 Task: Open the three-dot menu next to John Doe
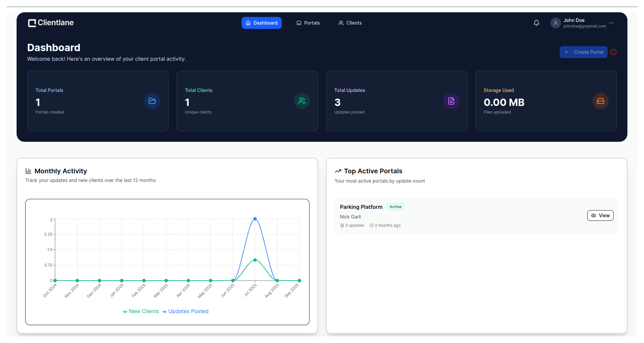click(611, 23)
